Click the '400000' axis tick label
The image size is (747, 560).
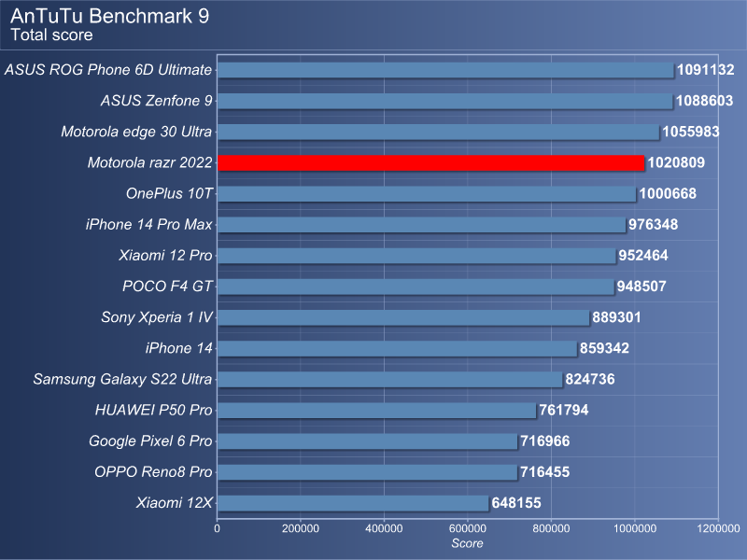point(384,528)
